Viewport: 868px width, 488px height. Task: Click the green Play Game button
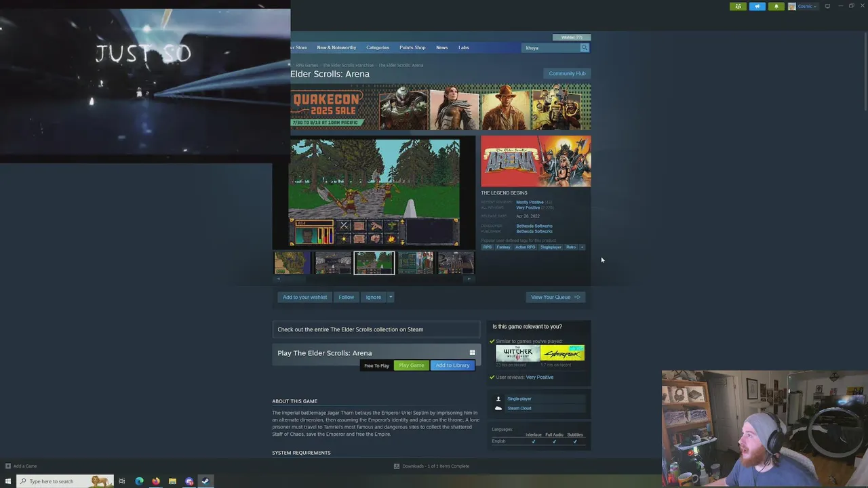click(412, 365)
